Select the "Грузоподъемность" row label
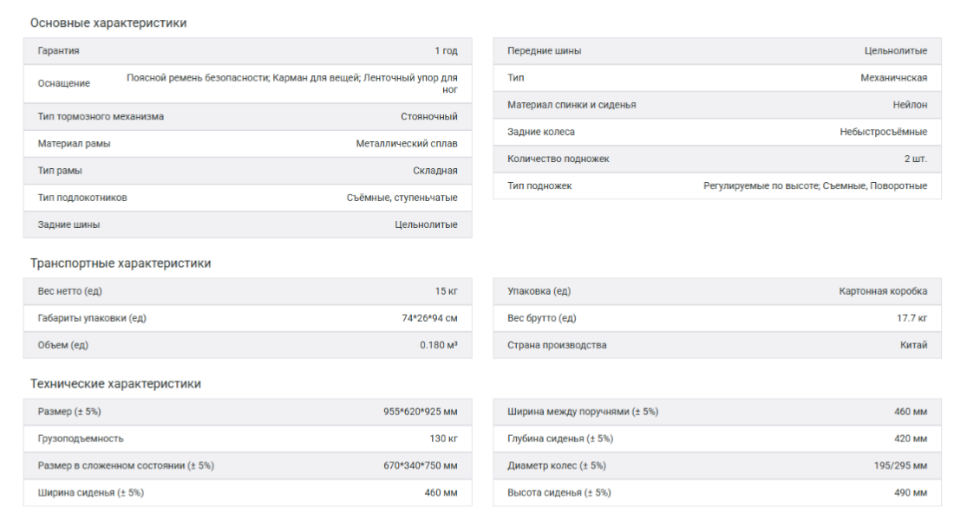Image resolution: width=980 pixels, height=527 pixels. click(81, 439)
